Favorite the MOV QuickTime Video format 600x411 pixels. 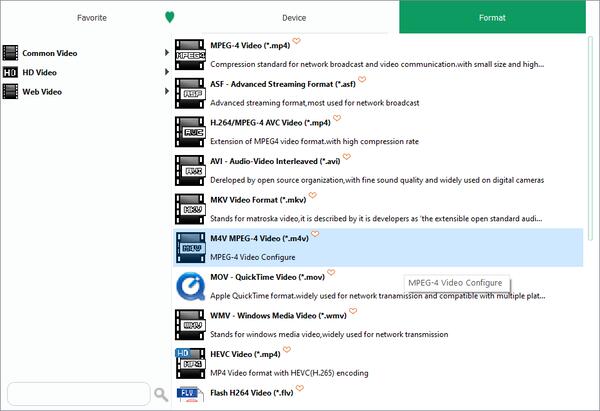click(331, 272)
